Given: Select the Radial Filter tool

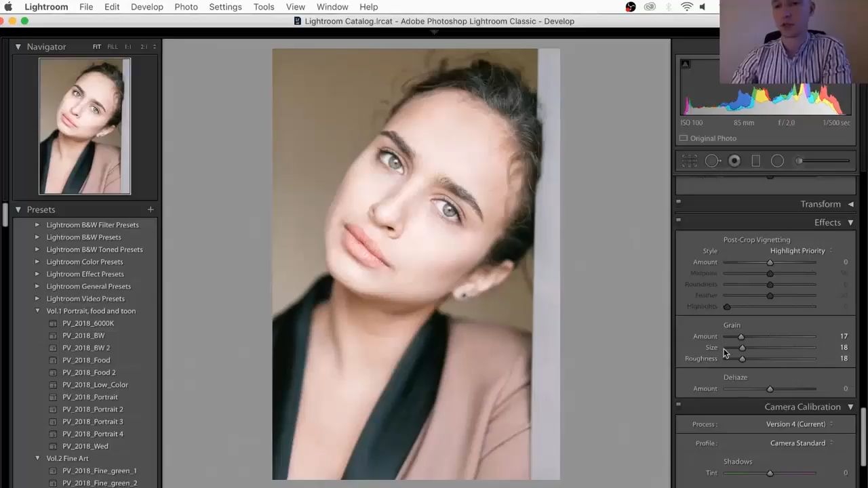Looking at the screenshot, I should point(777,161).
